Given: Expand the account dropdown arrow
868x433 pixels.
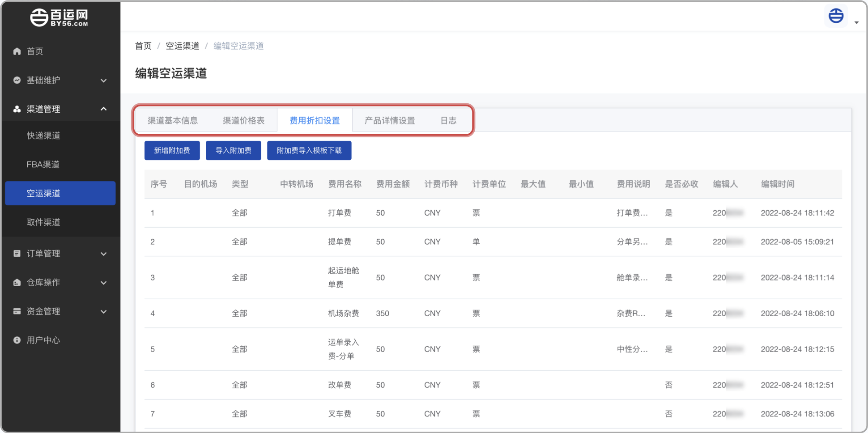Looking at the screenshot, I should click(x=856, y=22).
